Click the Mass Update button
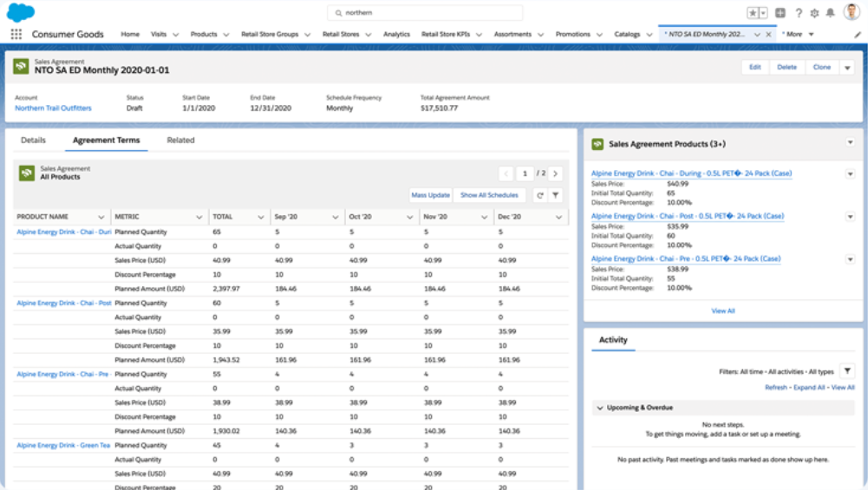 430,195
